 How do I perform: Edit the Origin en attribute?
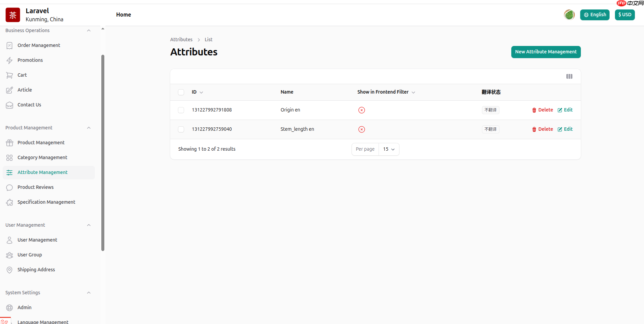pyautogui.click(x=565, y=110)
